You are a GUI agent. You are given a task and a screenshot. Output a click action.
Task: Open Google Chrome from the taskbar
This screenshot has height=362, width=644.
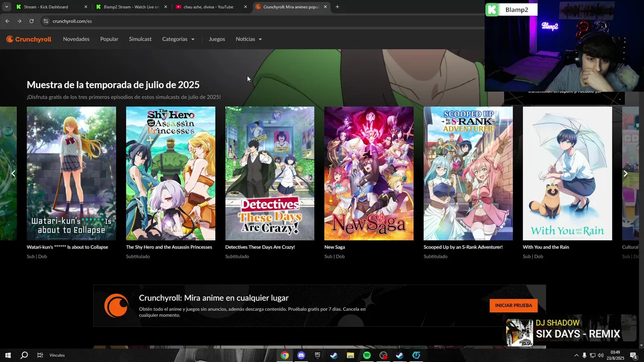285,355
